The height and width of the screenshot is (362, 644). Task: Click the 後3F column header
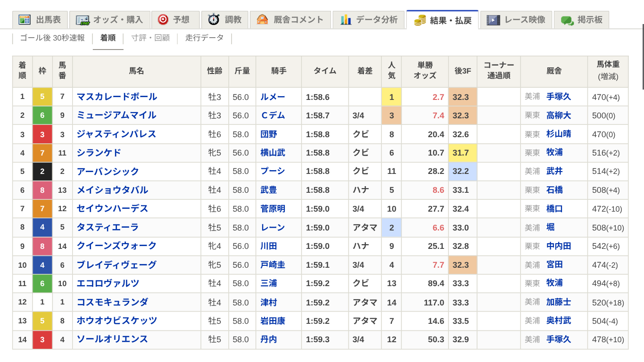click(462, 71)
